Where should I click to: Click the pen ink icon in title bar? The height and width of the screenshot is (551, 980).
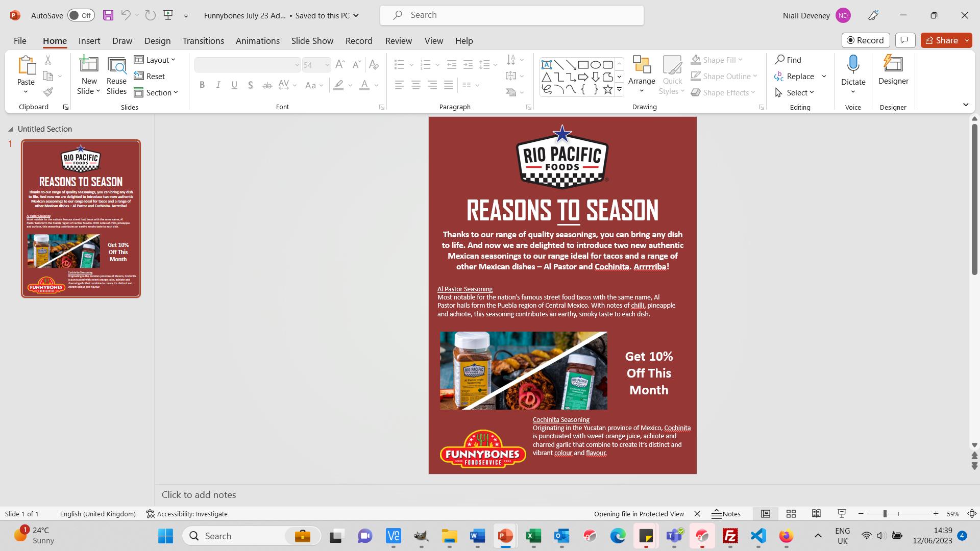click(873, 15)
